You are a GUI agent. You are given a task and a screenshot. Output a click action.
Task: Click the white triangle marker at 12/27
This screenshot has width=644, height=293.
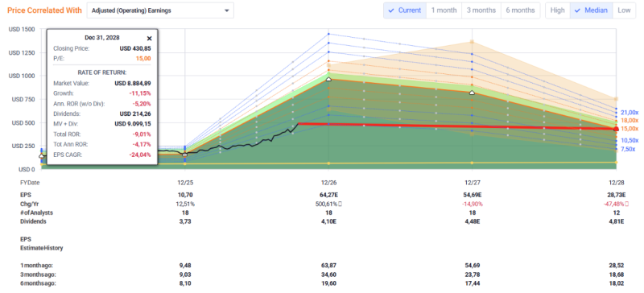472,93
